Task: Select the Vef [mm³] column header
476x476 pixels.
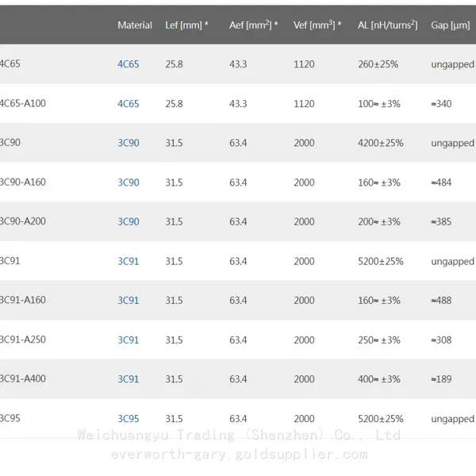Action: [317, 25]
